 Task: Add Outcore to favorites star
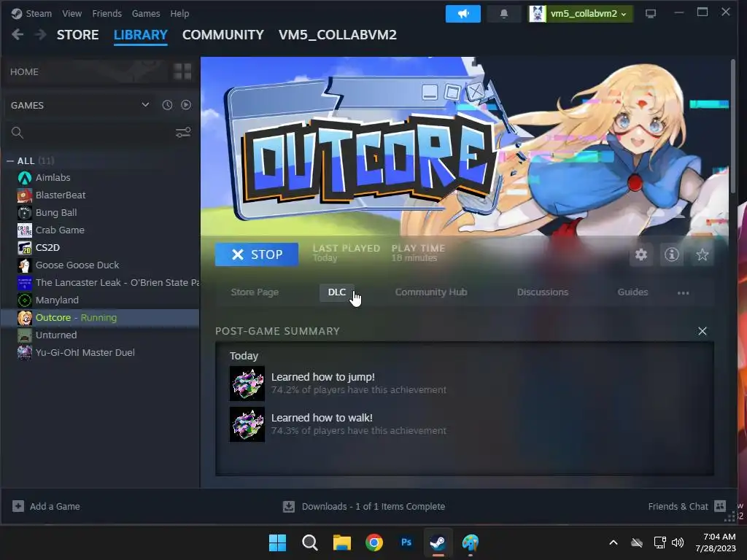(703, 254)
